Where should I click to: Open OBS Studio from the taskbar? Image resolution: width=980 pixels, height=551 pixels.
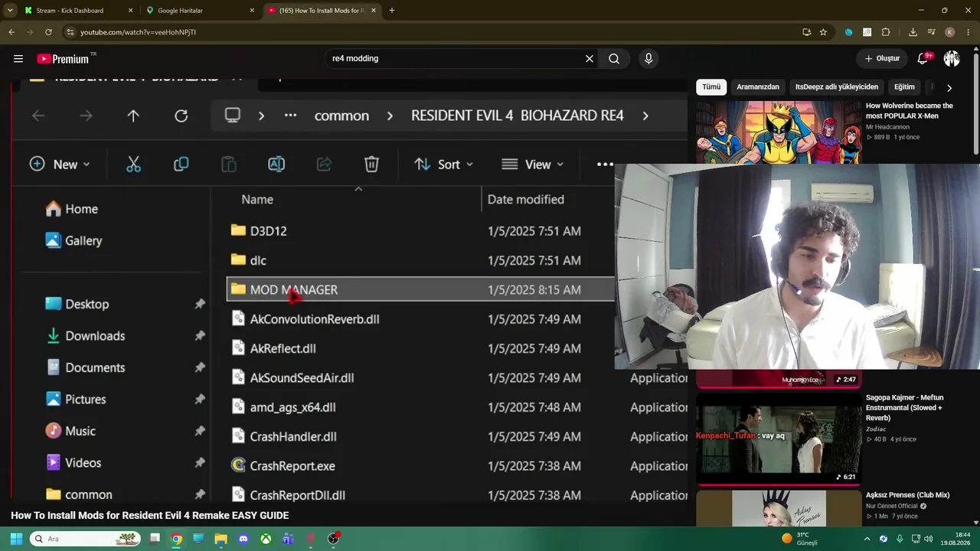click(x=333, y=539)
